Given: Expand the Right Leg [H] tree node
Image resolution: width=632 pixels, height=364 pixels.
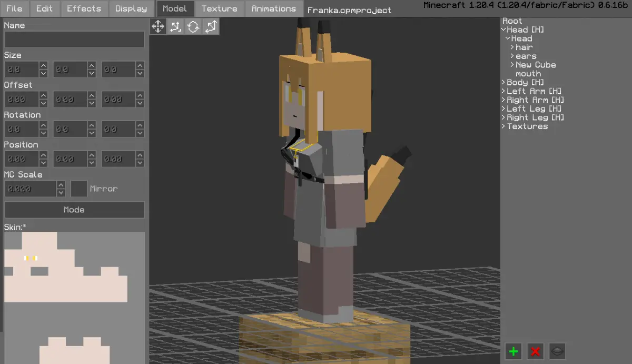Looking at the screenshot, I should [x=503, y=117].
